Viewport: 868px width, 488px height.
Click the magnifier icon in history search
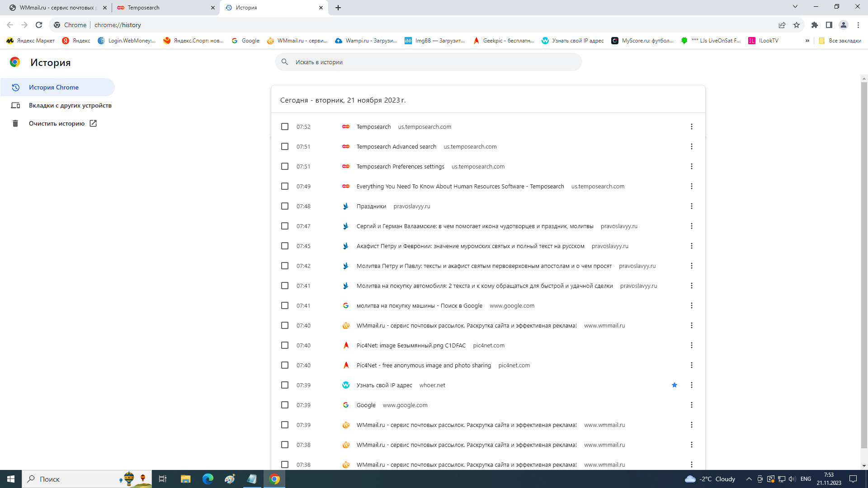click(284, 62)
